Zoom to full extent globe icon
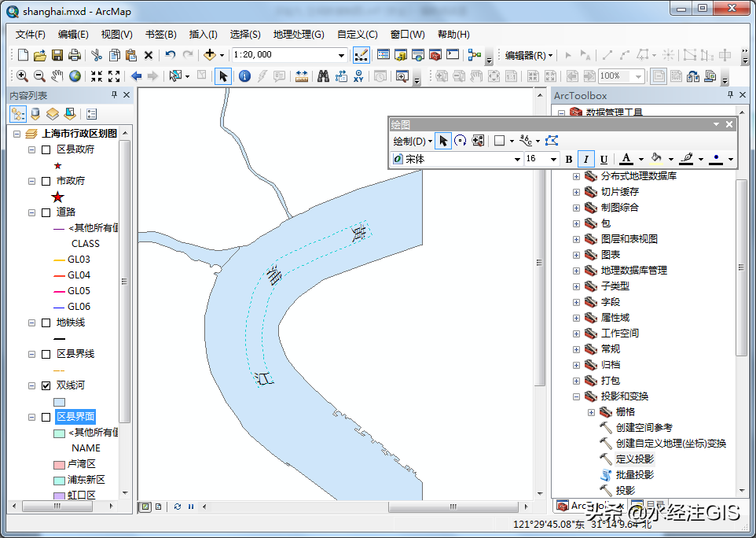The width and height of the screenshot is (756, 538). point(75,76)
